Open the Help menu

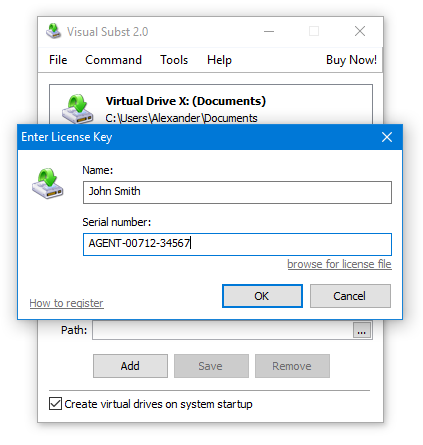[219, 60]
